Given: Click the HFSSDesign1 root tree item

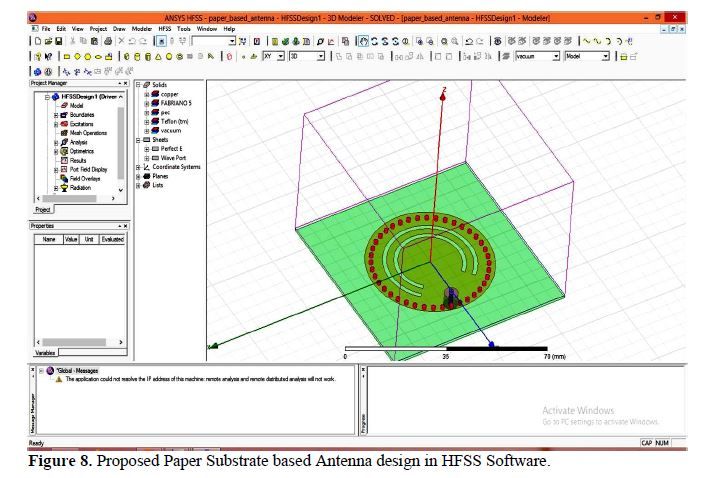Looking at the screenshot, I should 89,97.
